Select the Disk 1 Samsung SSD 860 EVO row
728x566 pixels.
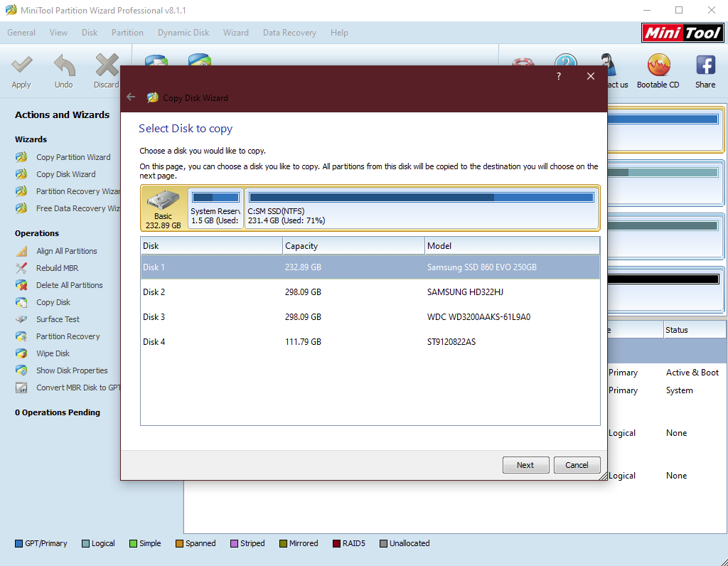(x=370, y=267)
